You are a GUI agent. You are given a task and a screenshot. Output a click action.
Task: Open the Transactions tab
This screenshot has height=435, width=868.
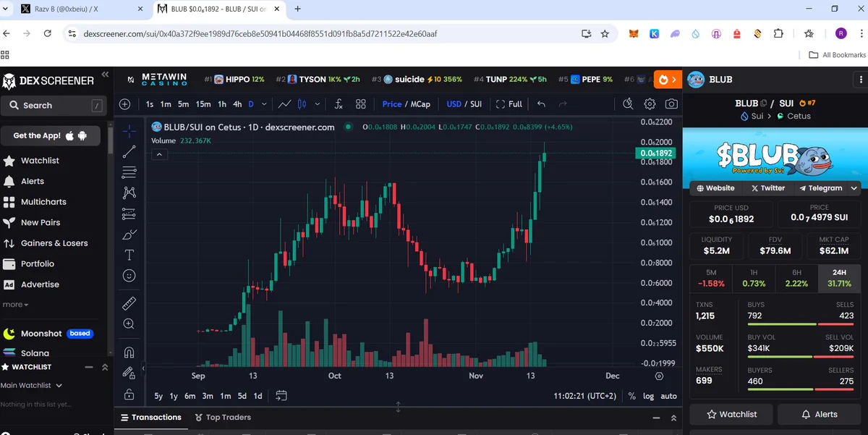coord(151,418)
